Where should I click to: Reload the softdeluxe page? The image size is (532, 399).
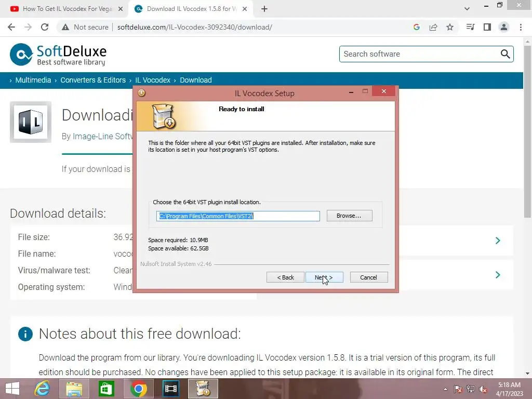45,27
